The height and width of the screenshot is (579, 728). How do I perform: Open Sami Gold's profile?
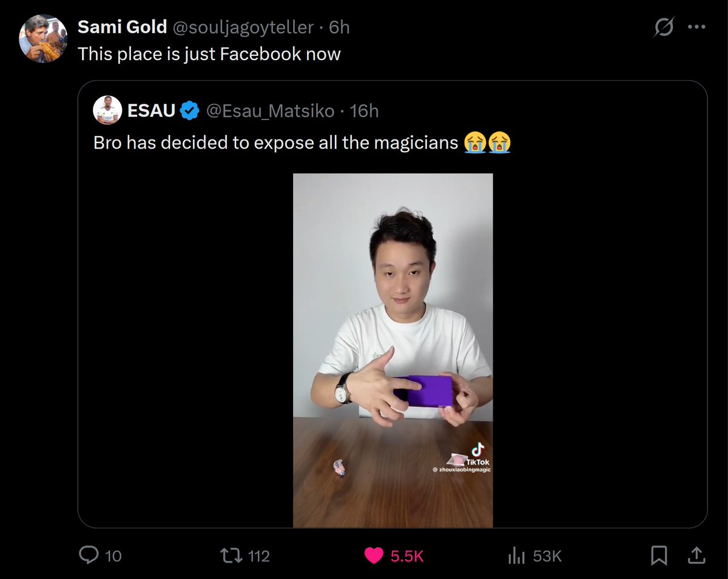pos(123,27)
